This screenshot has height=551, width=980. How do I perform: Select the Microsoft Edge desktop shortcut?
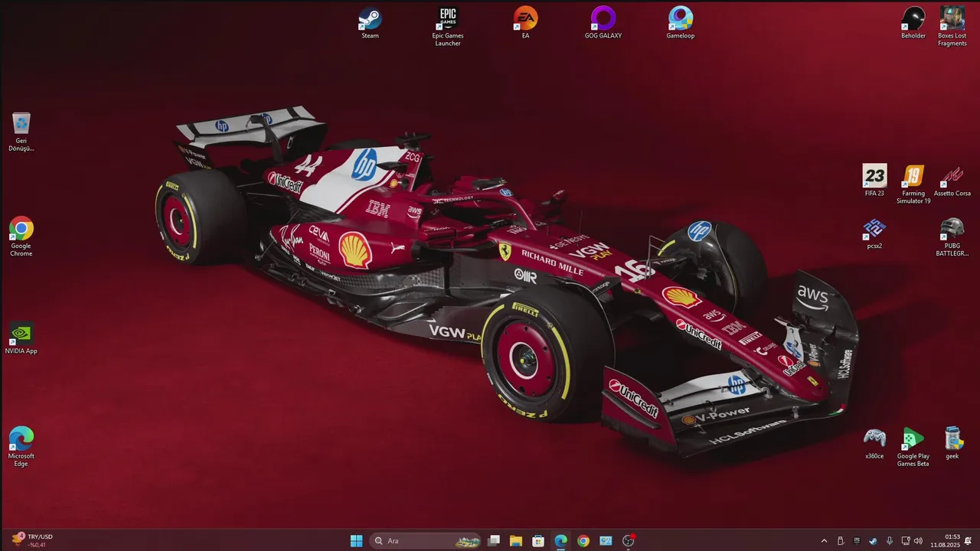coord(21,446)
